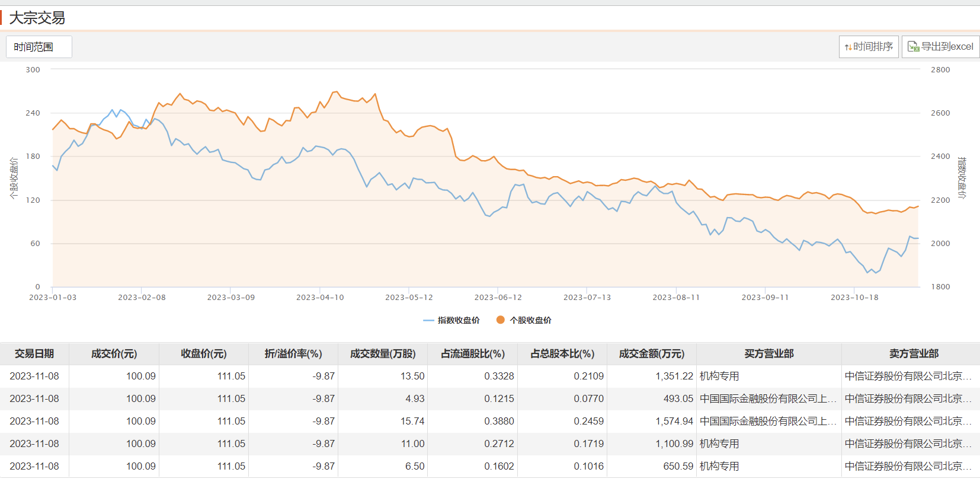
Task: Click the 折/溢价率(%) column header
Action: [x=293, y=354]
